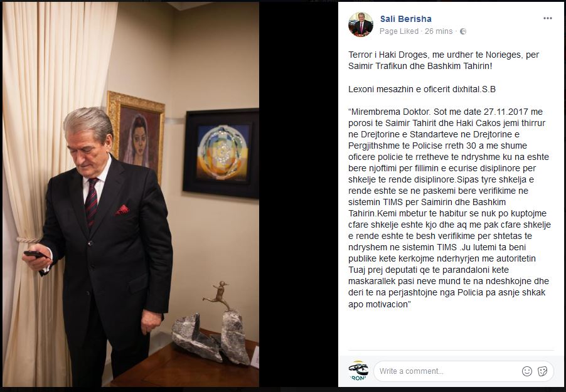The width and height of the screenshot is (566, 392).
Task: Click the Page Liked label
Action: 399,31
